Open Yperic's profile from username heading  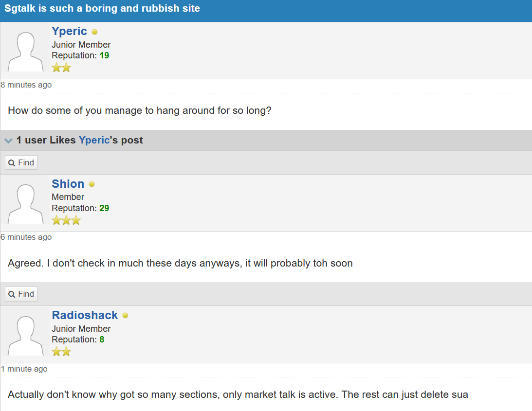coord(69,31)
